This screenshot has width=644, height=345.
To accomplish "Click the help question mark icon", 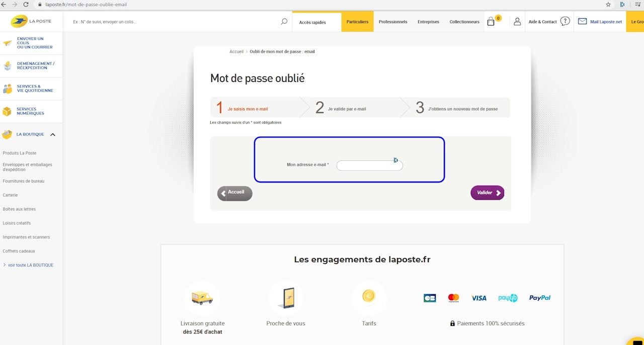I will coord(565,22).
